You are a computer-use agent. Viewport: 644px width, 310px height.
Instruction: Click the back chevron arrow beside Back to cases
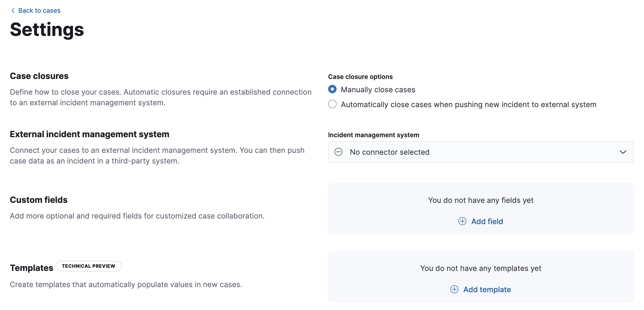click(12, 10)
